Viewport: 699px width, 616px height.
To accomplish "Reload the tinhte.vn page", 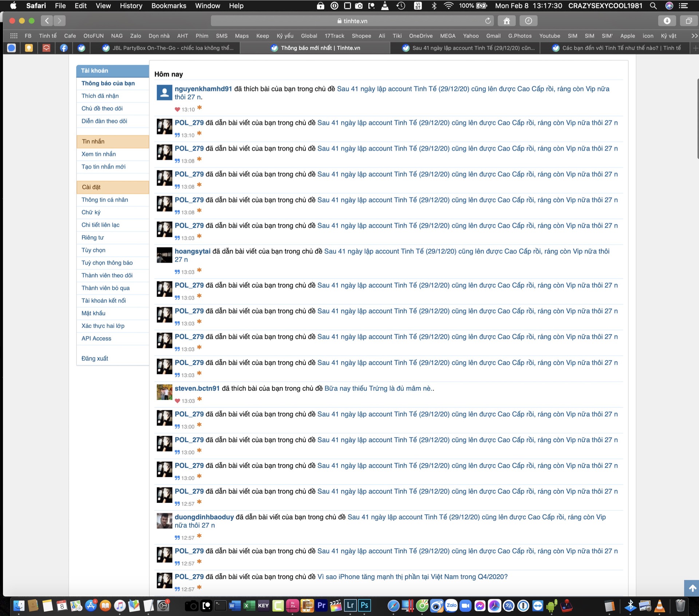I will click(x=488, y=21).
